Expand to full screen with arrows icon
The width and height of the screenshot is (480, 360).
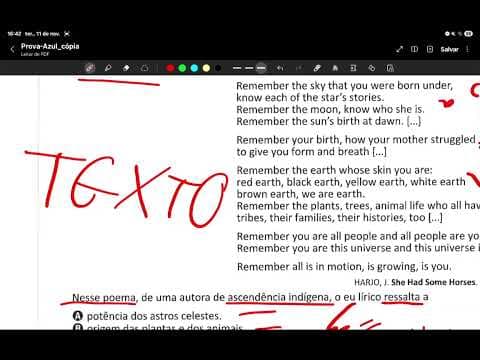[x=399, y=49]
